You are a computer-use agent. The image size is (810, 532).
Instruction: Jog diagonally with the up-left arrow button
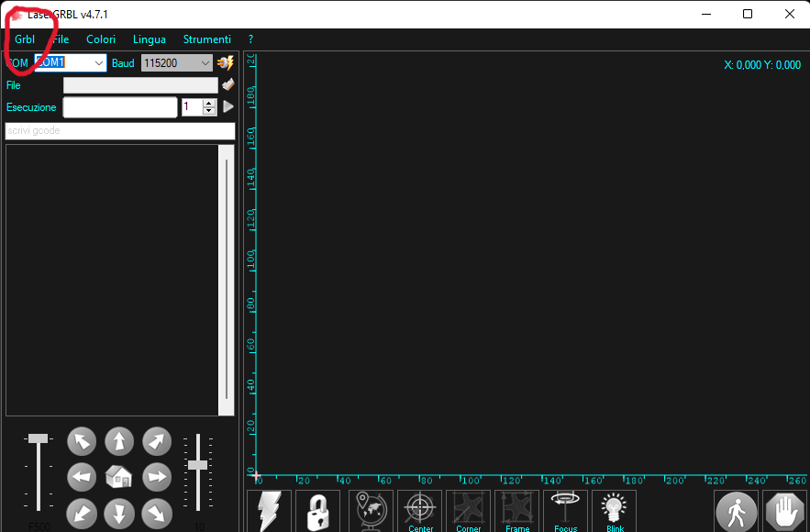pos(82,441)
